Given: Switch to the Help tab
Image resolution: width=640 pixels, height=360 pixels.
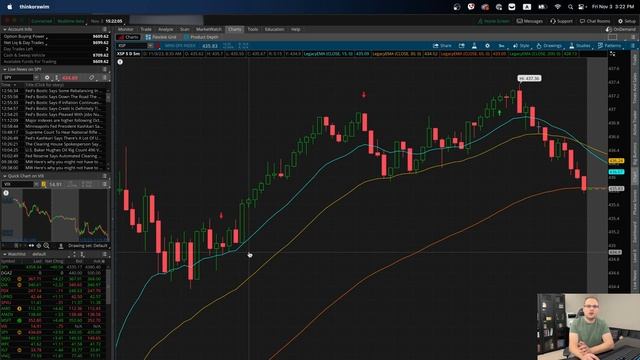Looking at the screenshot, I should point(296,29).
